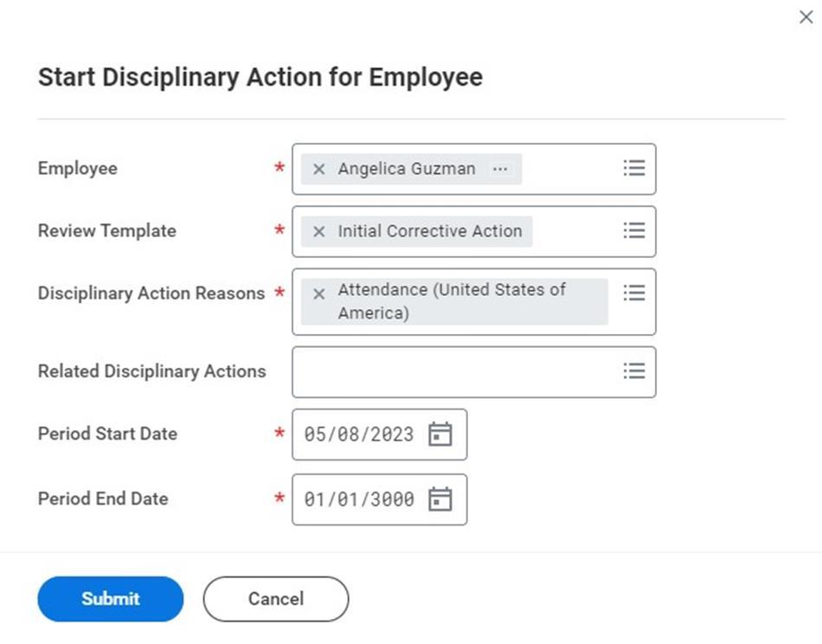The image size is (822, 644).
Task: Close the Start Disciplinary Action dialog
Action: [806, 16]
